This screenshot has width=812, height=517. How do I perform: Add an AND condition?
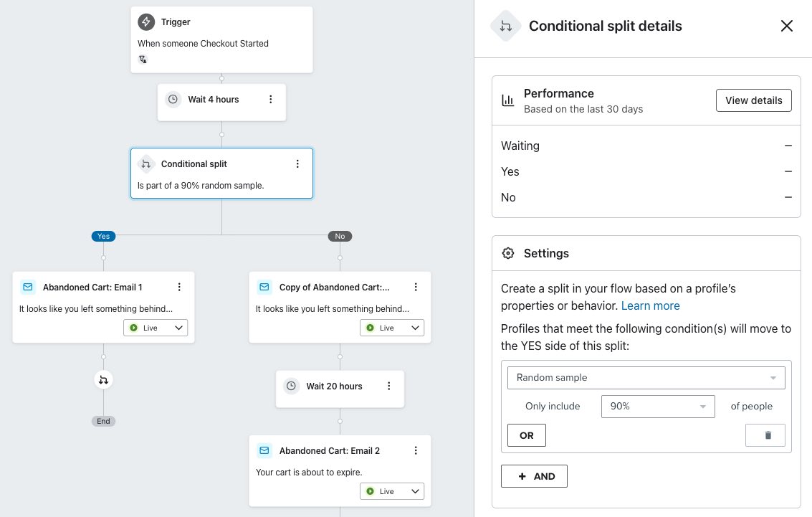(534, 476)
